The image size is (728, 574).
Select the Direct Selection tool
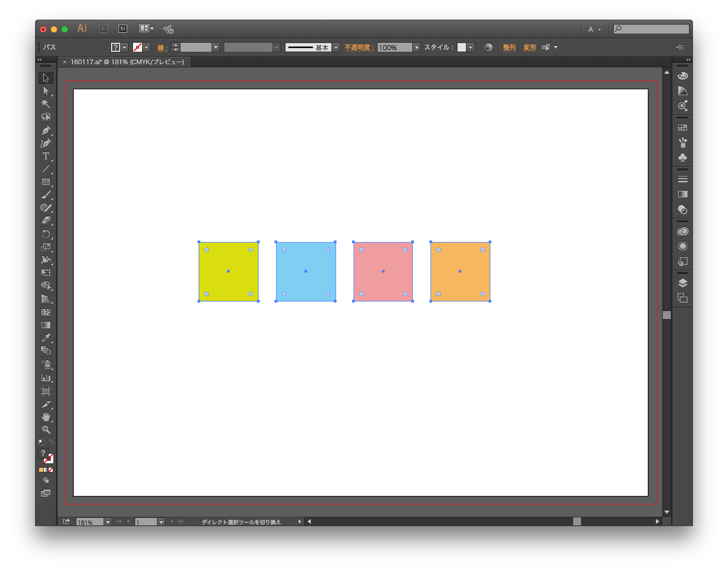46,91
